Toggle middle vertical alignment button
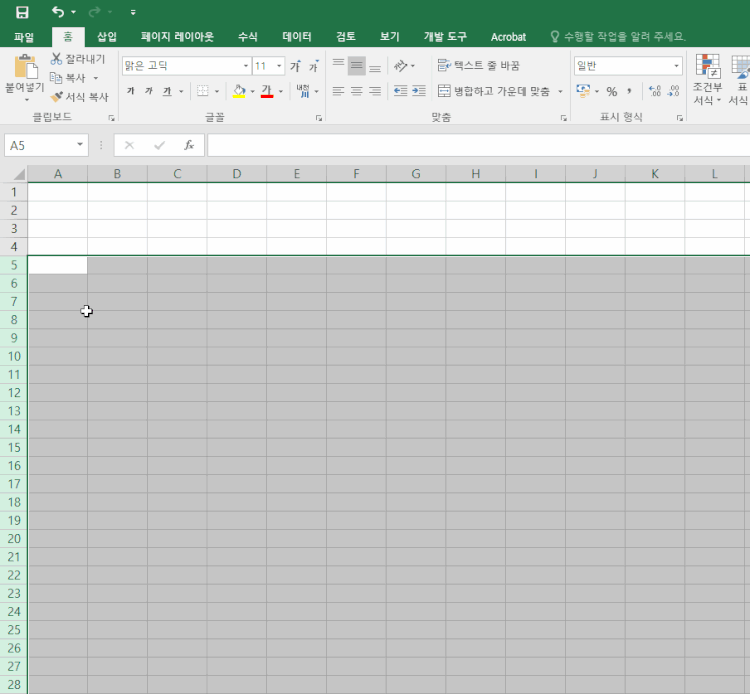 click(x=356, y=66)
